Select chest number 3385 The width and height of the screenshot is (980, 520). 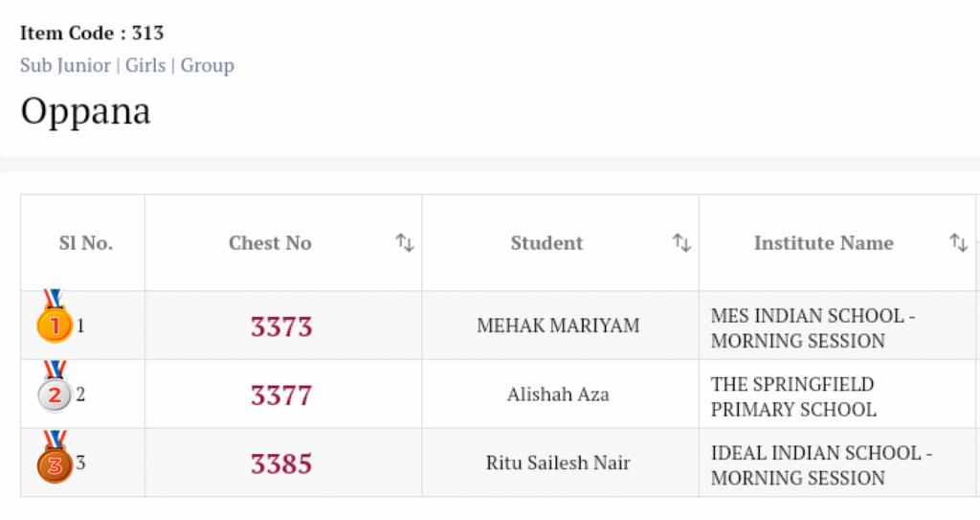[x=281, y=463]
